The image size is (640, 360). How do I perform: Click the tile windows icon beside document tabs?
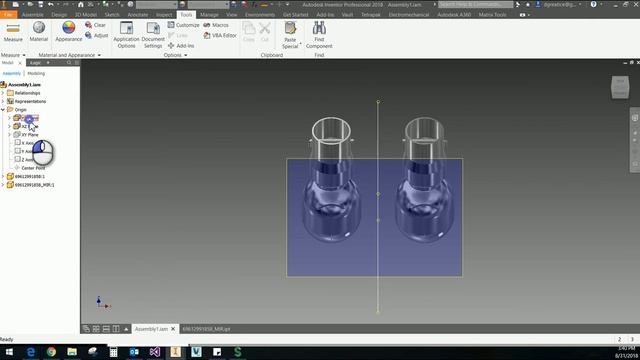(x=96, y=329)
